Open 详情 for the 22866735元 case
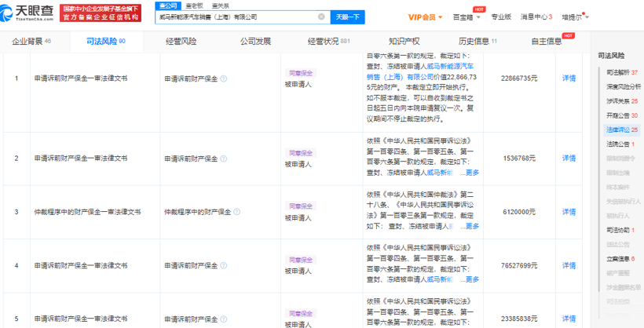This screenshot has width=644, height=328. [569, 78]
